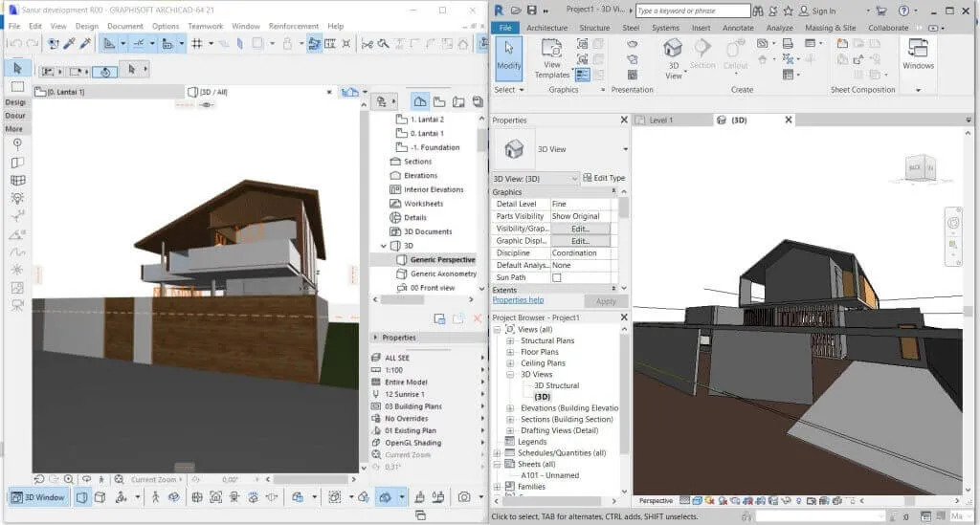Screen dimensions: 980x525
Task: Expand the Properties section in ARCHICAD Navigator
Action: (x=375, y=338)
